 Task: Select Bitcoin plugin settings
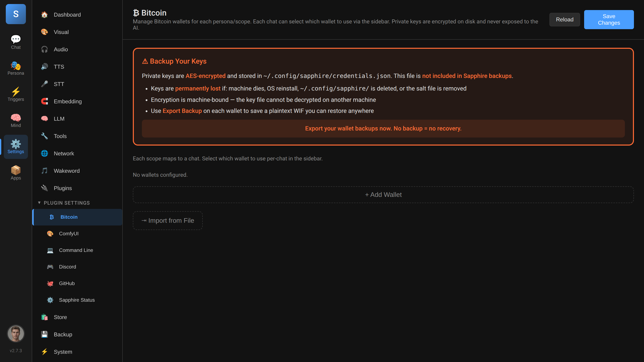coord(77,217)
